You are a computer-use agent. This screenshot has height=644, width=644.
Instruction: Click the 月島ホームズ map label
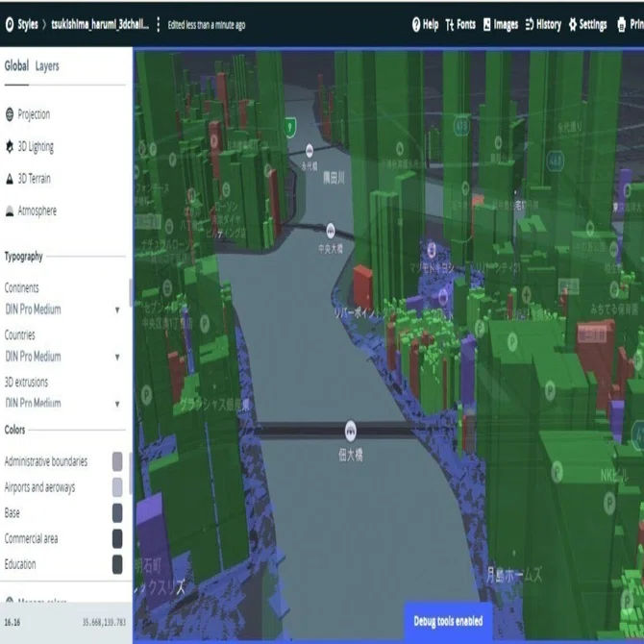(x=514, y=574)
